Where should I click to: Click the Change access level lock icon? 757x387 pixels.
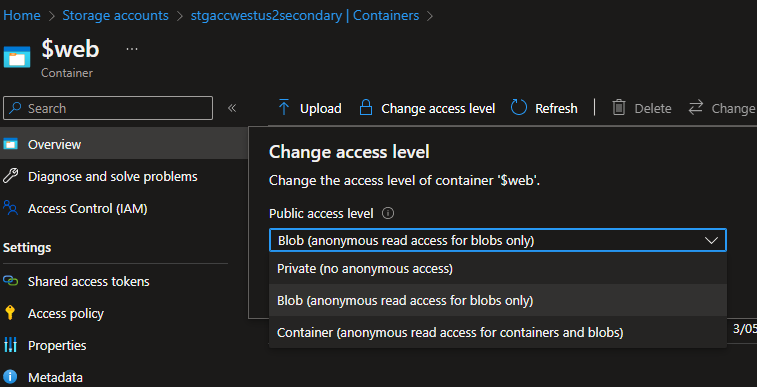click(x=366, y=108)
